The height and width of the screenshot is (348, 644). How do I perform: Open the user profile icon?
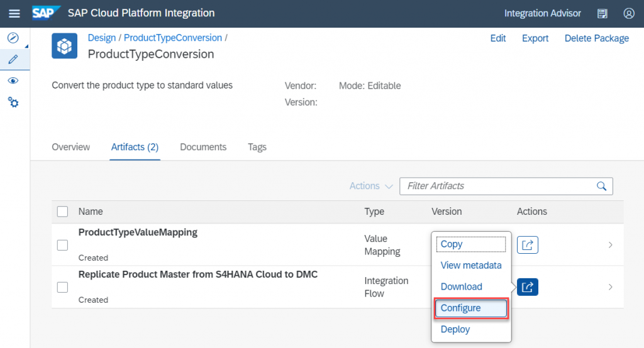click(629, 14)
